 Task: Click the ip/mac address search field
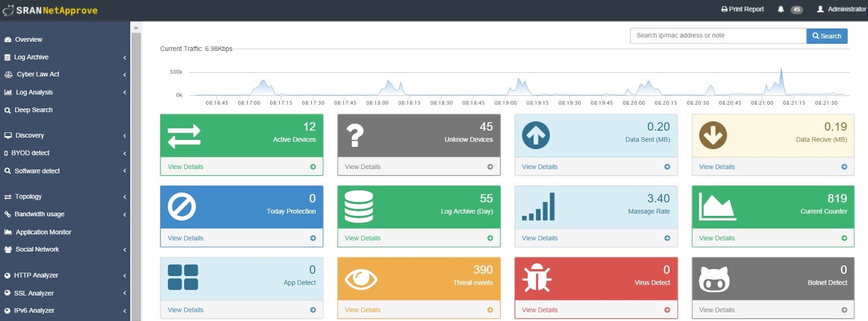(x=718, y=36)
